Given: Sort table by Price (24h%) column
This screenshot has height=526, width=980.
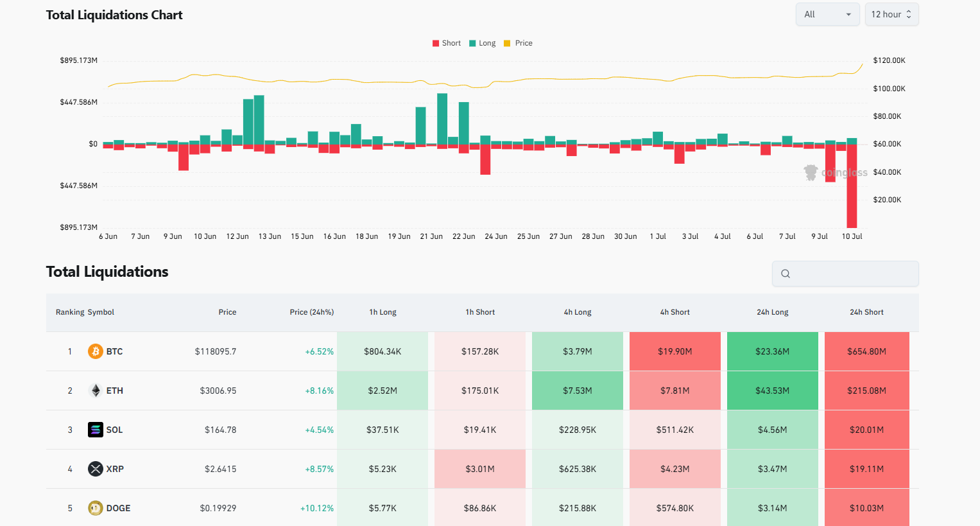Looking at the screenshot, I should coord(312,312).
